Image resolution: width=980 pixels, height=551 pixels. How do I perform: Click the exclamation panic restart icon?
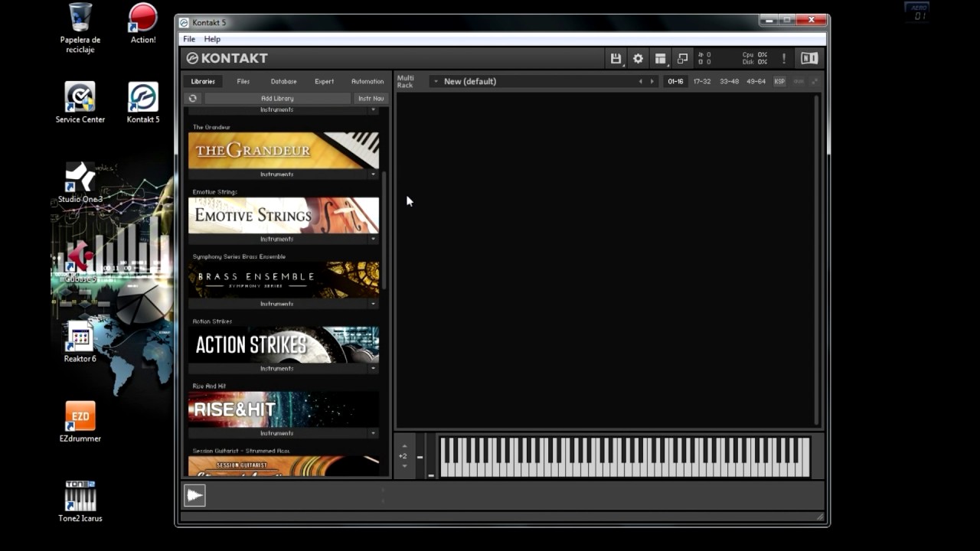pyautogui.click(x=783, y=58)
